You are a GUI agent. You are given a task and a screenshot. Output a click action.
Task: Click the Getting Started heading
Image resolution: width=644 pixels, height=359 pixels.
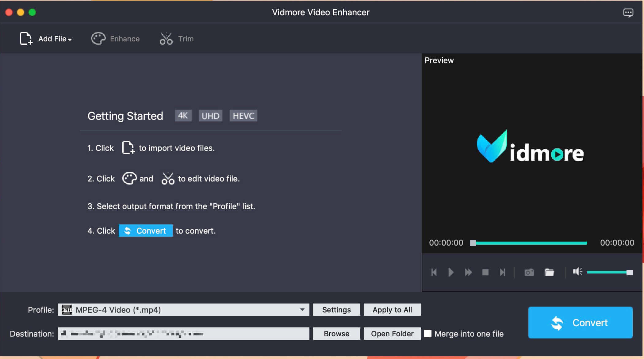point(125,116)
